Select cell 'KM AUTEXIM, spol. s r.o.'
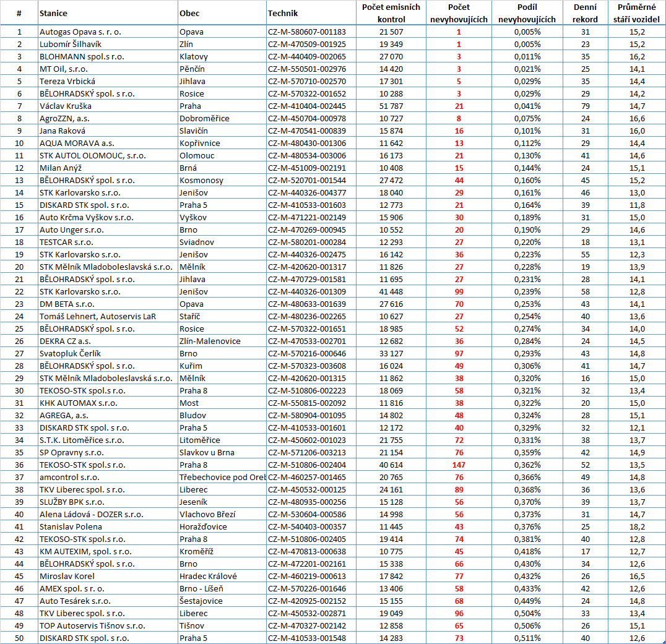666x644 pixels. 108,551
